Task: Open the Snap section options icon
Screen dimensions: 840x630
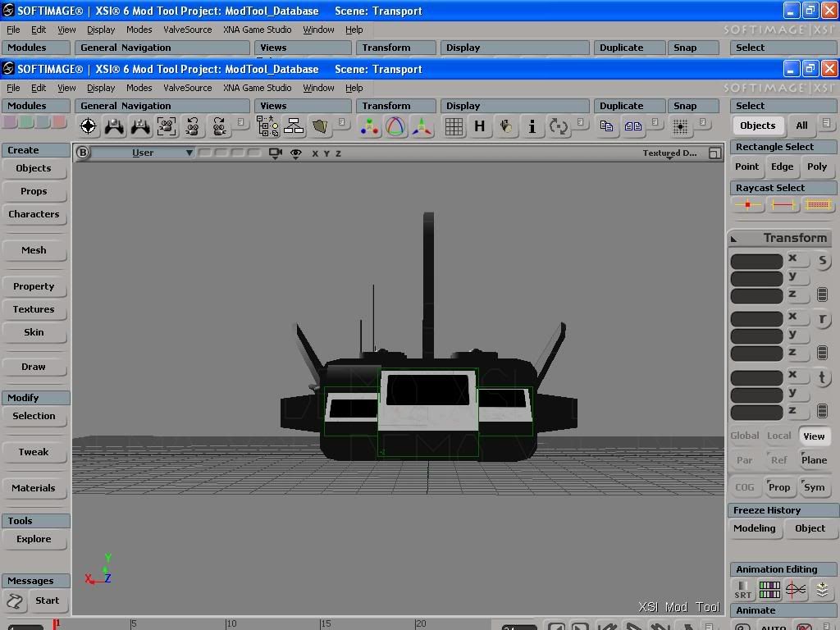Action: pyautogui.click(x=702, y=122)
